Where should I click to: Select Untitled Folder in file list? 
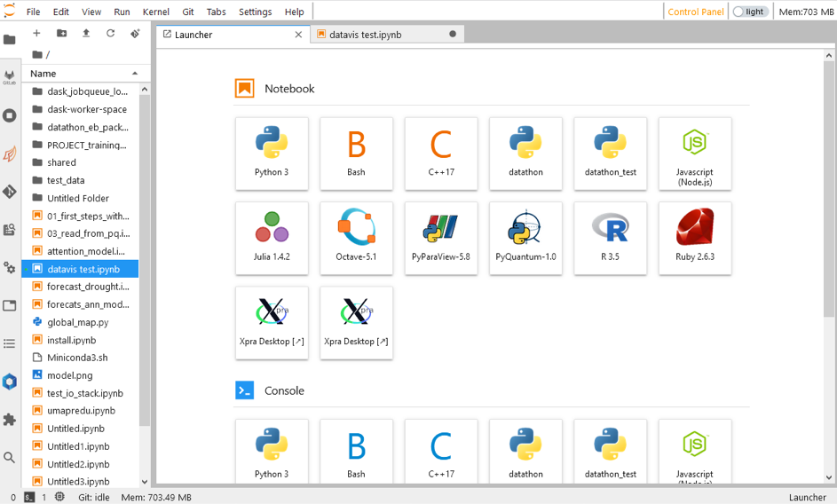[80, 198]
